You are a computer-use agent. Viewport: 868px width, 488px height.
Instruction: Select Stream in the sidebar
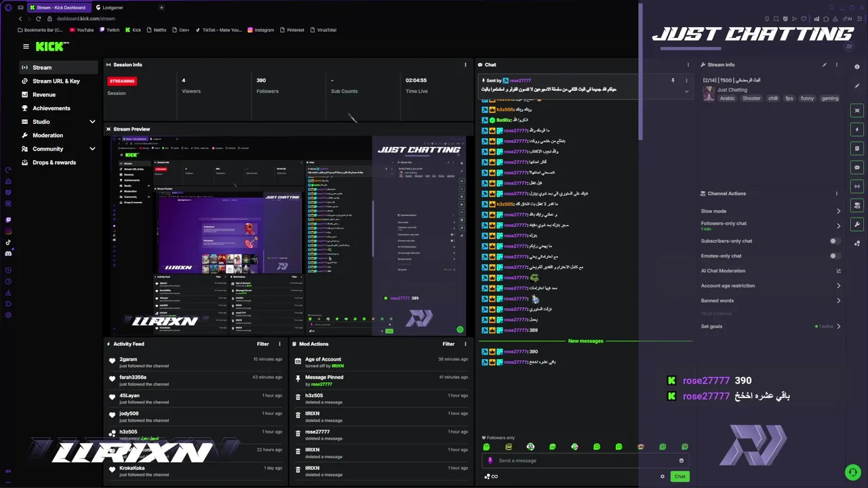pyautogui.click(x=59, y=68)
